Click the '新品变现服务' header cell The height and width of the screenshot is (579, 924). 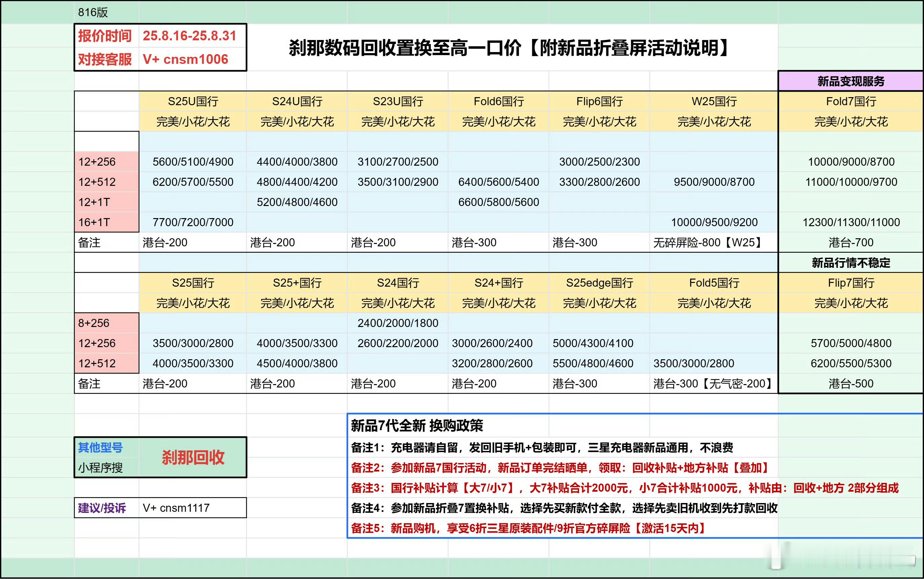point(851,81)
